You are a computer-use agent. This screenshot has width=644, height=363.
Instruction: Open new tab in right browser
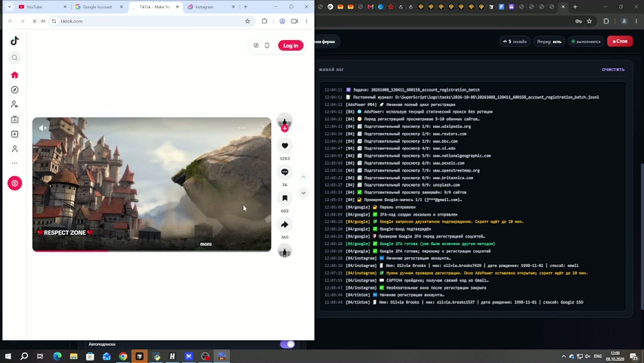[x=575, y=7]
